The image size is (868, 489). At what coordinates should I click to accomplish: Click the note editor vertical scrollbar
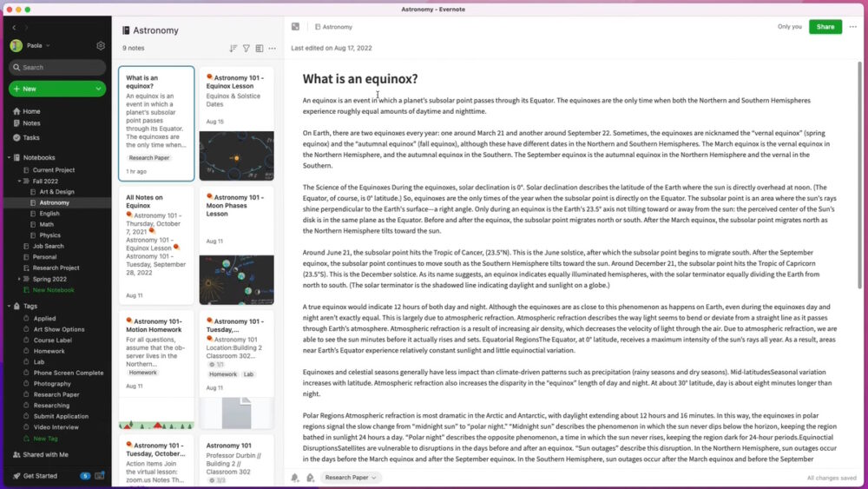859,175
